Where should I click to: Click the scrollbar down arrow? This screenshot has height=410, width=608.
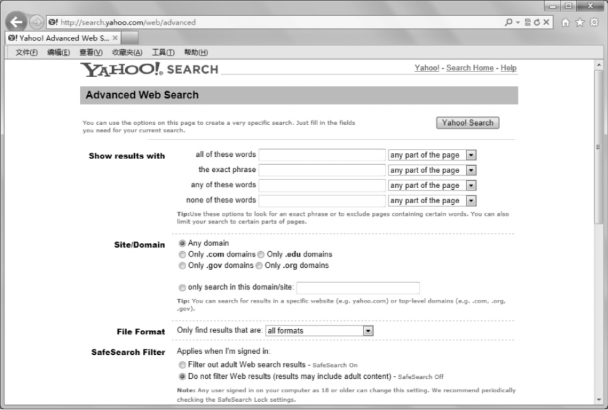point(599,399)
